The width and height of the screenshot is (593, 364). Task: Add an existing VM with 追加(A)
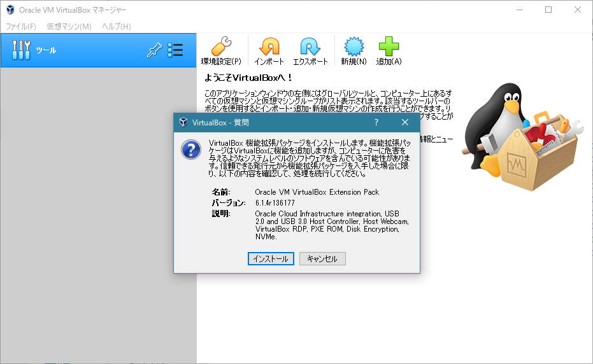(389, 51)
